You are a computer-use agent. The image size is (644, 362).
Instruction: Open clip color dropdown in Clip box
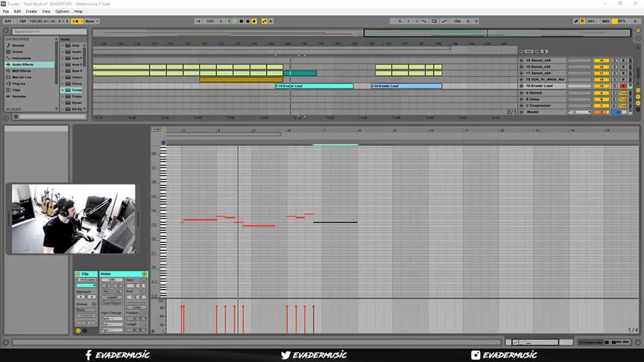(86, 285)
